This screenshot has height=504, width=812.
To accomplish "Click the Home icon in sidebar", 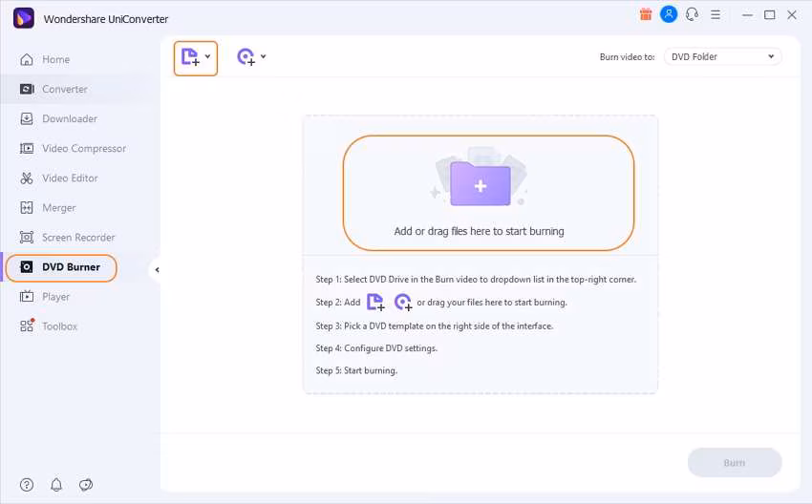I will [x=27, y=59].
